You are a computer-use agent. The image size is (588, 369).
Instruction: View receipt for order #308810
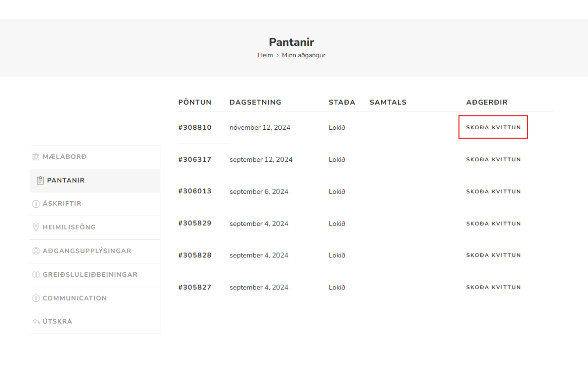click(x=493, y=127)
